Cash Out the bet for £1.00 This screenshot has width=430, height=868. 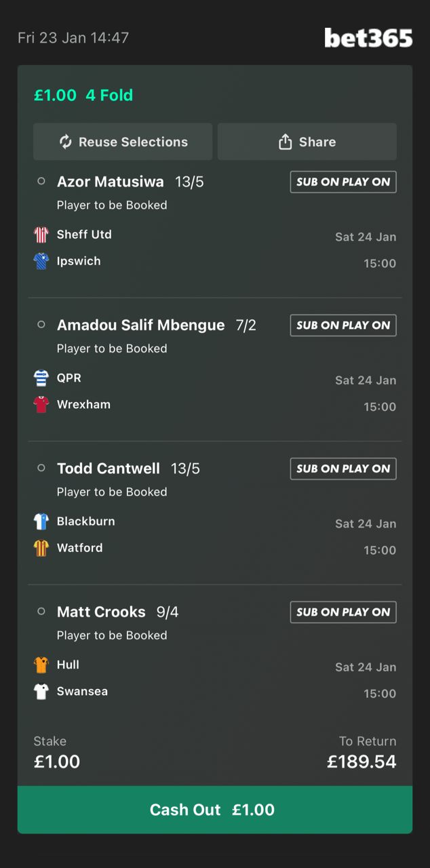click(215, 810)
